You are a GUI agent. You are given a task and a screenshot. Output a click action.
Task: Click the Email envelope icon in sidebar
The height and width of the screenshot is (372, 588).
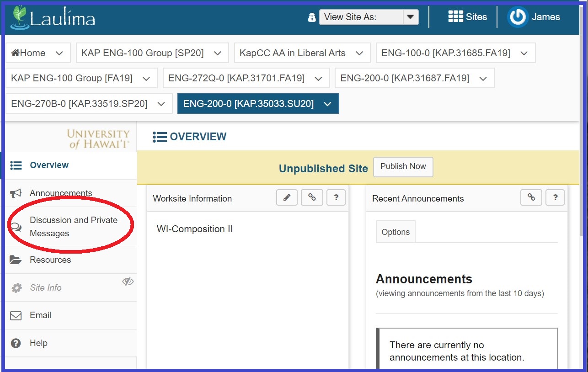16,315
